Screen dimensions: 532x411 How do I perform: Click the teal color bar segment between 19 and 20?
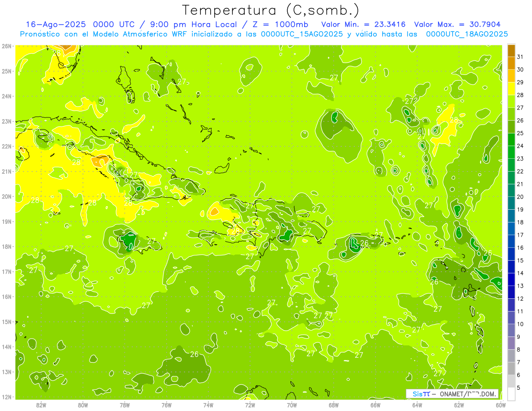click(511, 203)
